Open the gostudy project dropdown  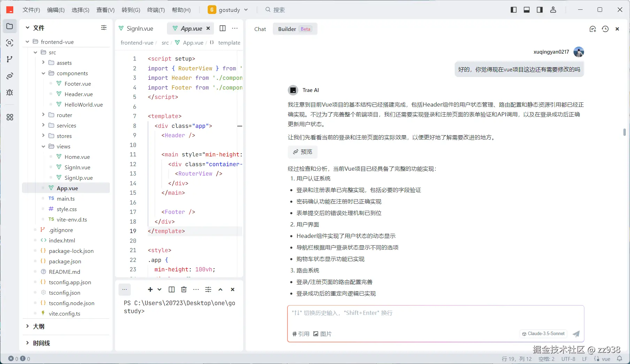pos(228,10)
